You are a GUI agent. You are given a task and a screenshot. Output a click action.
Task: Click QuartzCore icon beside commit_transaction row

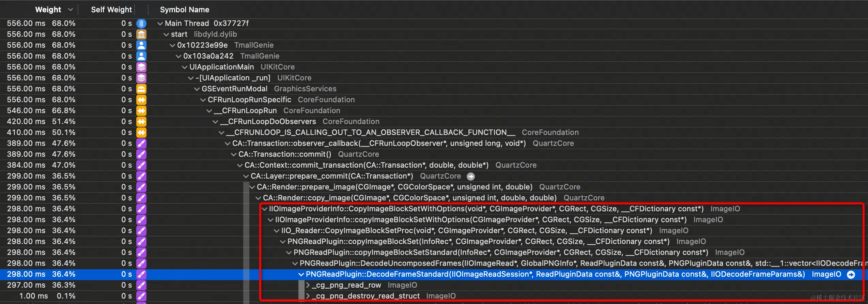click(141, 165)
